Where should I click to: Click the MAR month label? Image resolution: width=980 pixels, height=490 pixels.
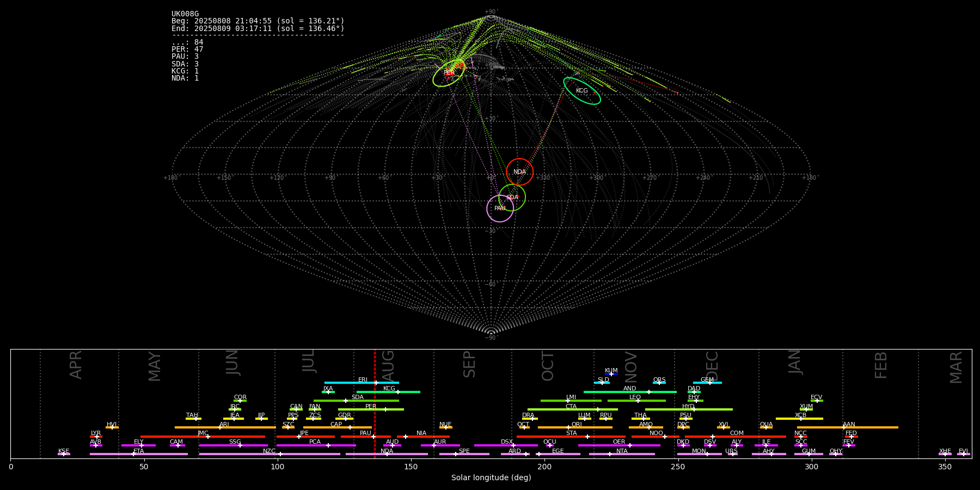click(x=956, y=367)
